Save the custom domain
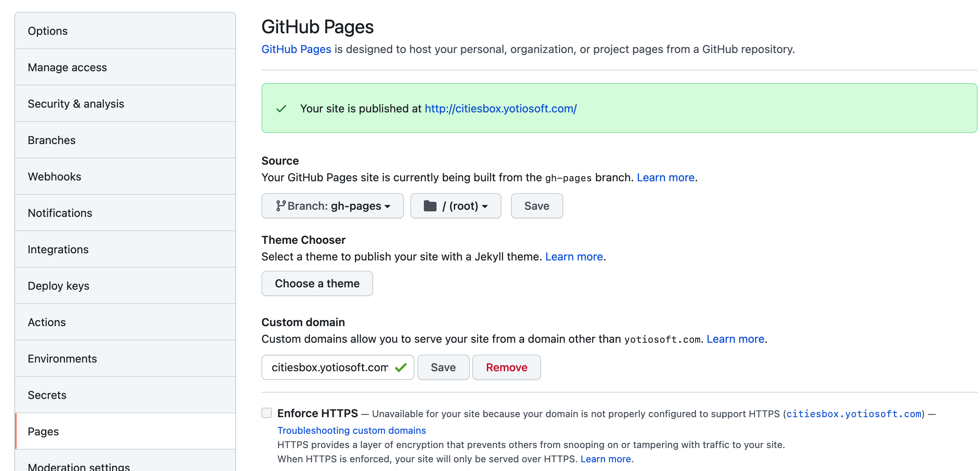Screen dimensions: 980x471 pos(443,367)
